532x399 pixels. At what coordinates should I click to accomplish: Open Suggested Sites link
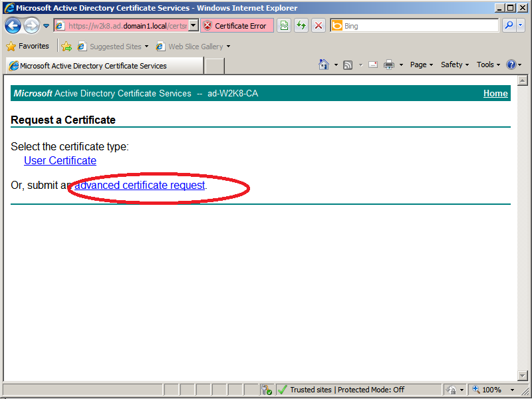pos(110,47)
